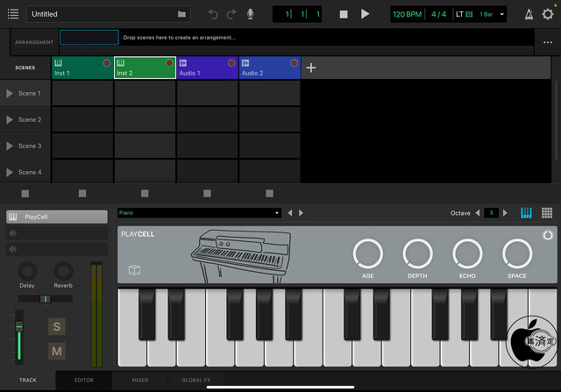This screenshot has width=561, height=392.
Task: Click the bar-beat position display
Action: coord(297,14)
